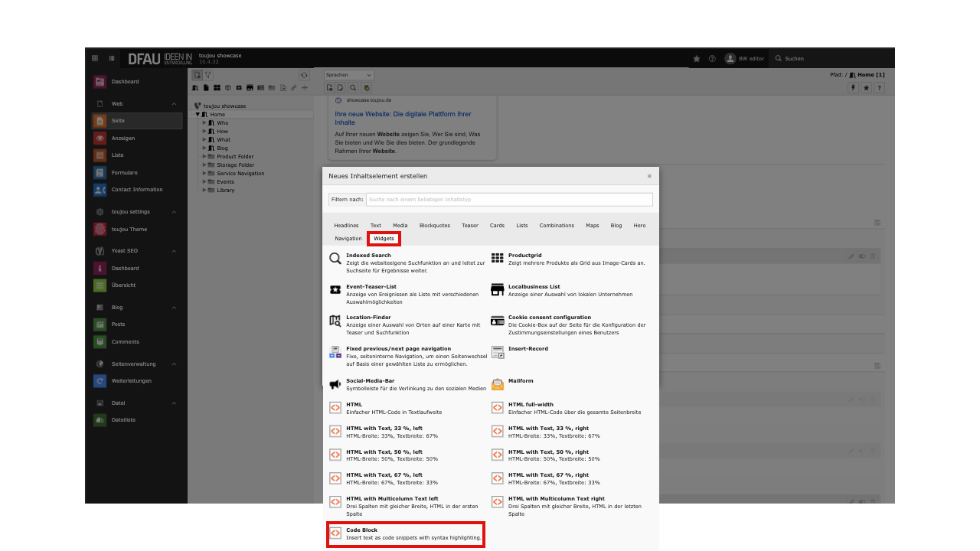Follow the 'Ihre neue Website' preview link
This screenshot has height=551, width=980.
pyautogui.click(x=403, y=118)
